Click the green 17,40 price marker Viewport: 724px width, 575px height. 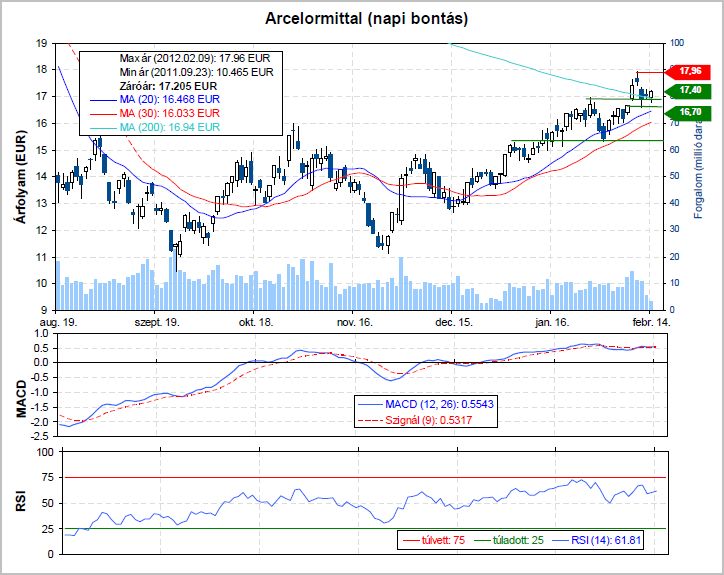point(688,90)
